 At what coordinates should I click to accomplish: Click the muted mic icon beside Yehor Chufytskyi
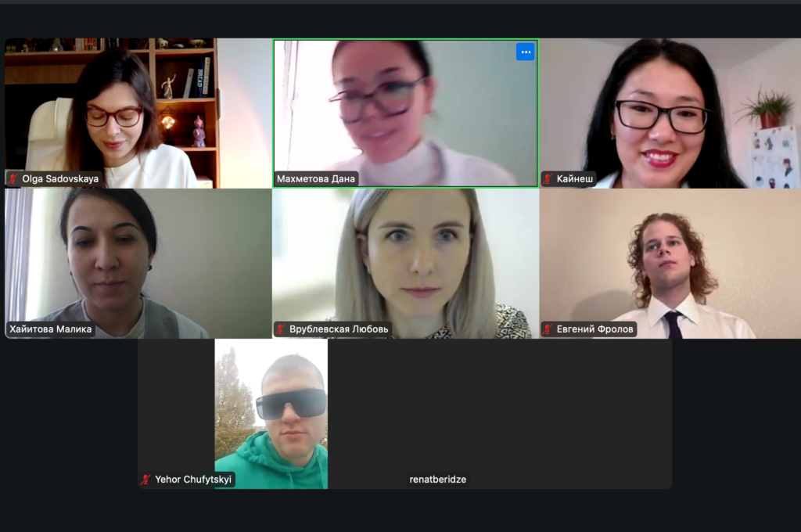[x=146, y=480]
